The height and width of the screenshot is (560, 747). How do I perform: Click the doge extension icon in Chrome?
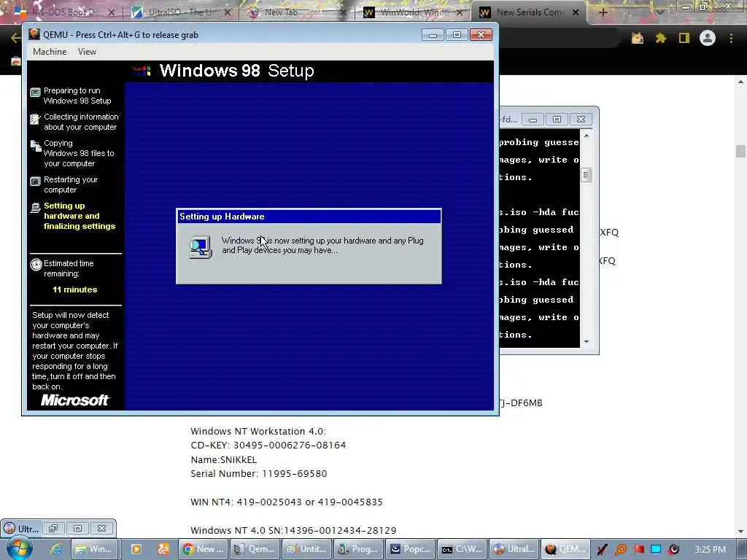point(638,38)
